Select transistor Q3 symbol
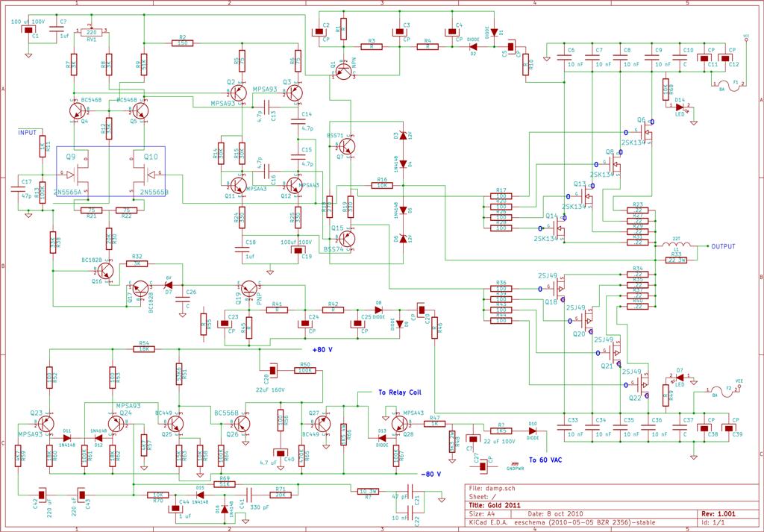This screenshot has height=532, width=764. (294, 93)
